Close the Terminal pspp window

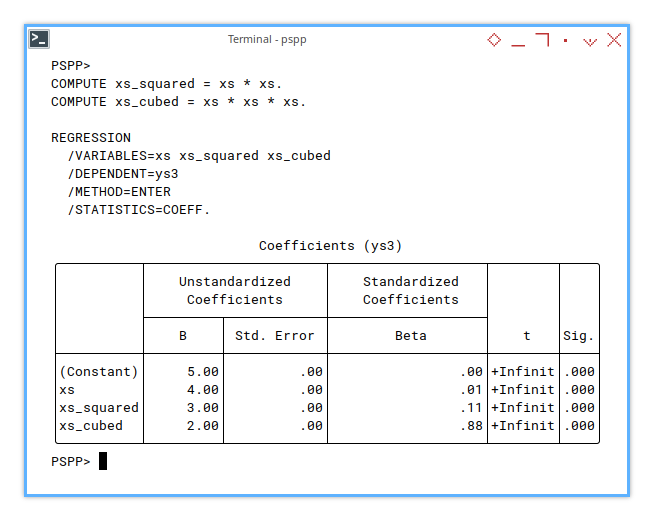(614, 40)
